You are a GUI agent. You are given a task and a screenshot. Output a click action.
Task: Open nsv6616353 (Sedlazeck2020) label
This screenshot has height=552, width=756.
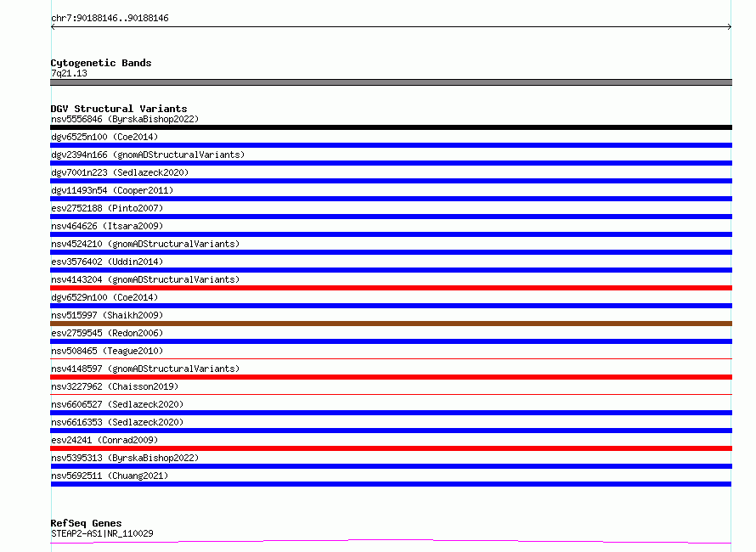coord(117,422)
